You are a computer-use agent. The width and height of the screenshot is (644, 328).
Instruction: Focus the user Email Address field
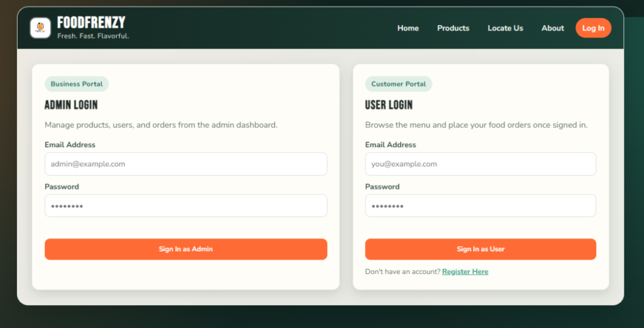[480, 164]
